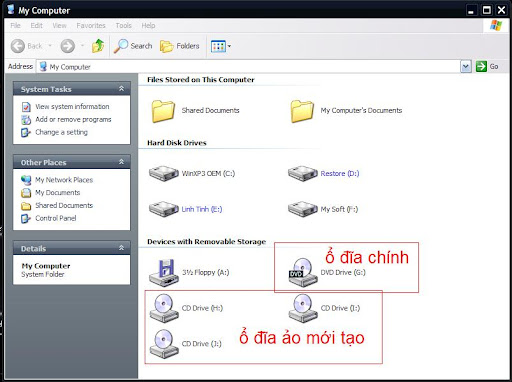
Task: Open Forward history dropdown arrow
Action: pos(82,45)
